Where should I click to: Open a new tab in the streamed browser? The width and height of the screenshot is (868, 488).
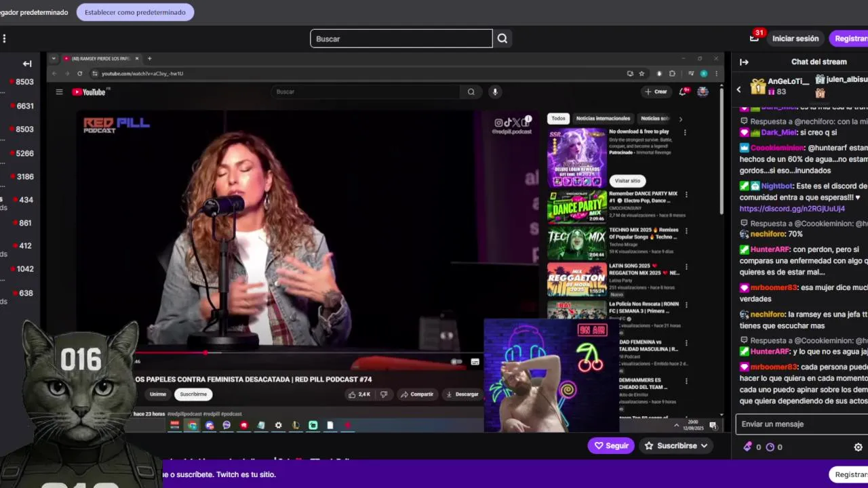pos(149,58)
